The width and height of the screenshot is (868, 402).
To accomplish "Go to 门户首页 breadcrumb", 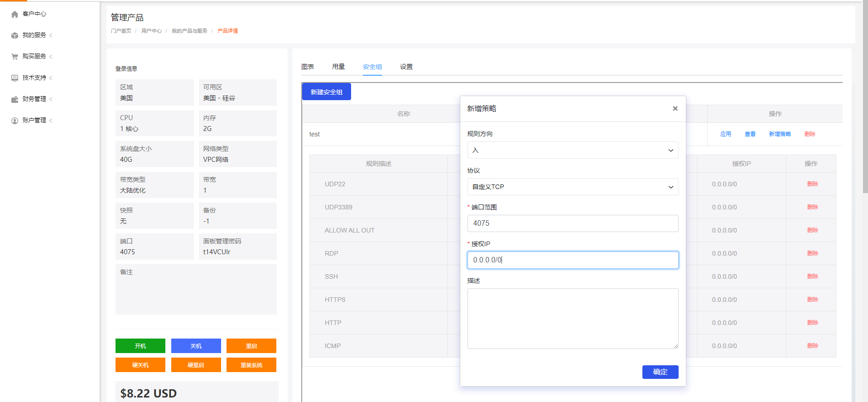I will click(121, 31).
